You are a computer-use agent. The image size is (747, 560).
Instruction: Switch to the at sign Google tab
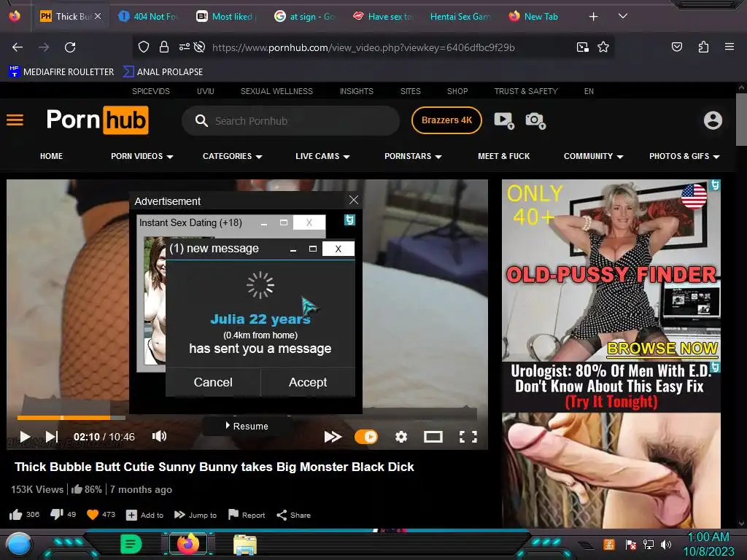coord(304,17)
